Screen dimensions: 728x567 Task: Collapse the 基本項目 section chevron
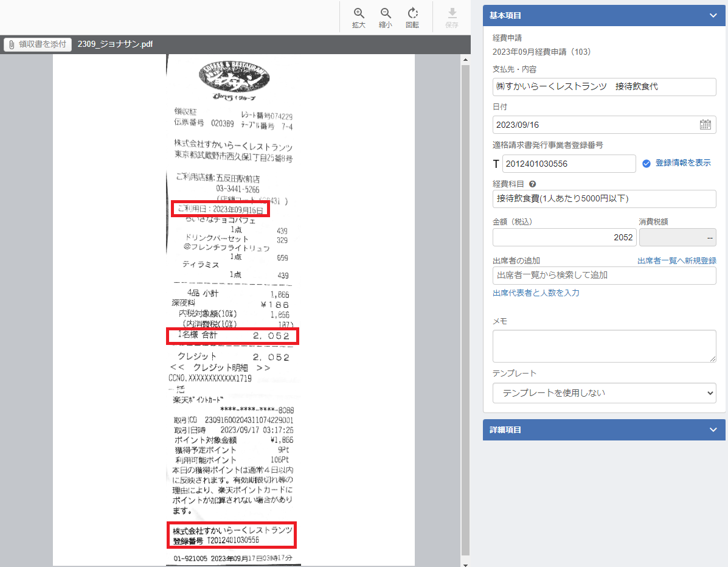click(x=713, y=15)
